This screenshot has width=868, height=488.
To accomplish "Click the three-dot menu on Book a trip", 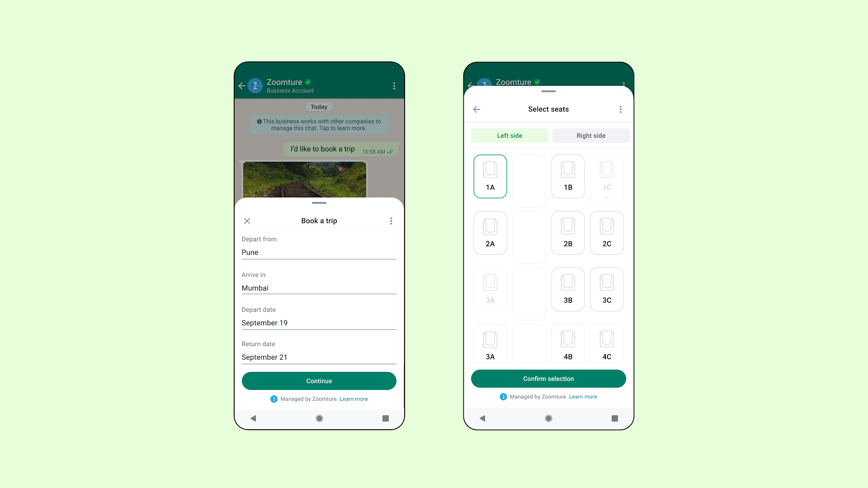I will [x=391, y=221].
